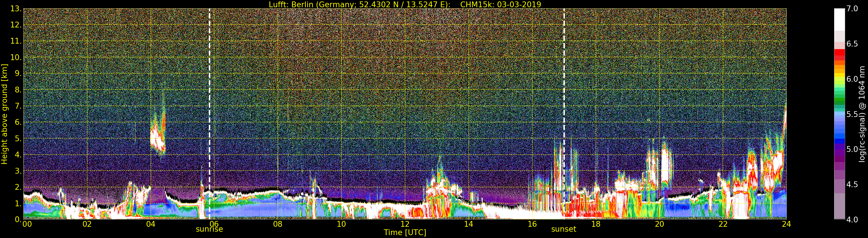Click the x-axis tick label '08'

[278, 224]
